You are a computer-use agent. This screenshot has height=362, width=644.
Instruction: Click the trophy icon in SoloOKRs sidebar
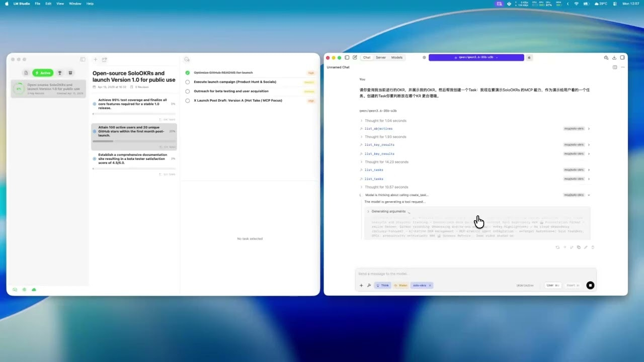(x=59, y=73)
